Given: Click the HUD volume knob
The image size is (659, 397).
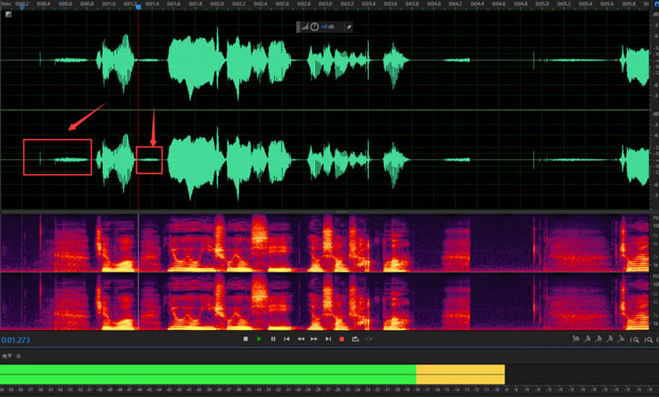Looking at the screenshot, I should (x=314, y=27).
